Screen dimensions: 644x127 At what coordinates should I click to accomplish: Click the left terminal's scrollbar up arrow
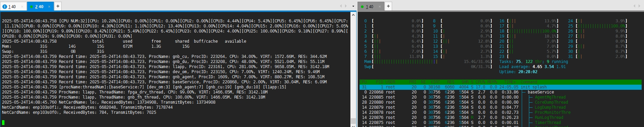tap(353, 15)
